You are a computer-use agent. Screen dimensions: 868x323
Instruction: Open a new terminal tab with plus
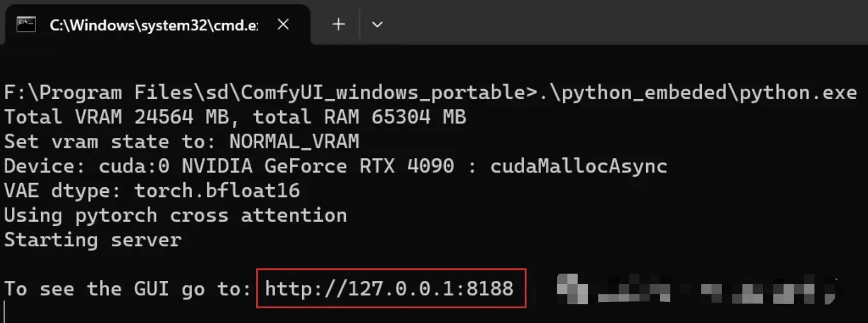(x=339, y=24)
